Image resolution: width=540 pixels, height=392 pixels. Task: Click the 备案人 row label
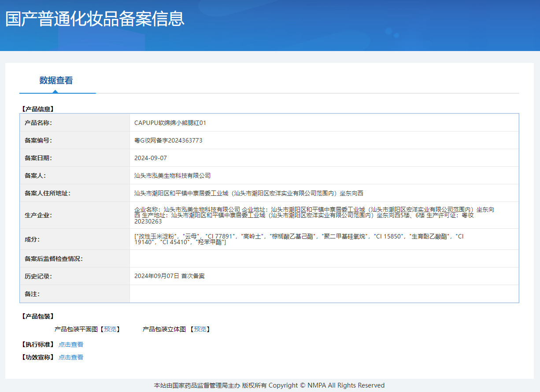pos(35,176)
